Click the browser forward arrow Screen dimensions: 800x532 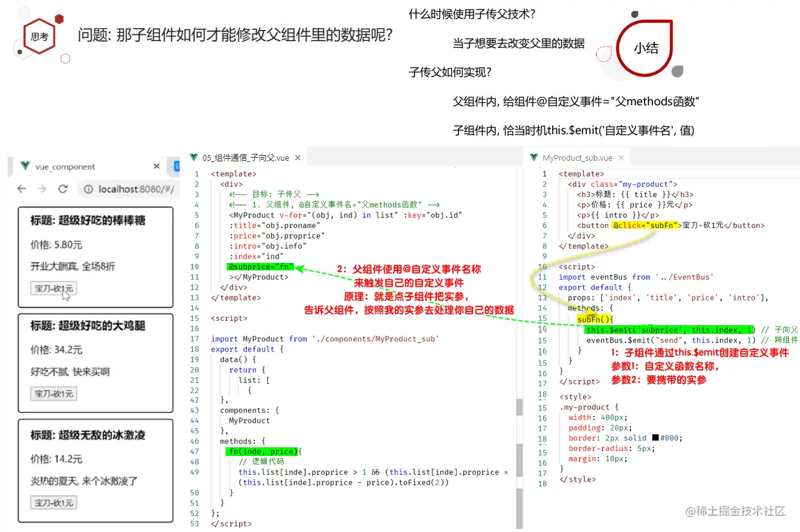[x=42, y=189]
